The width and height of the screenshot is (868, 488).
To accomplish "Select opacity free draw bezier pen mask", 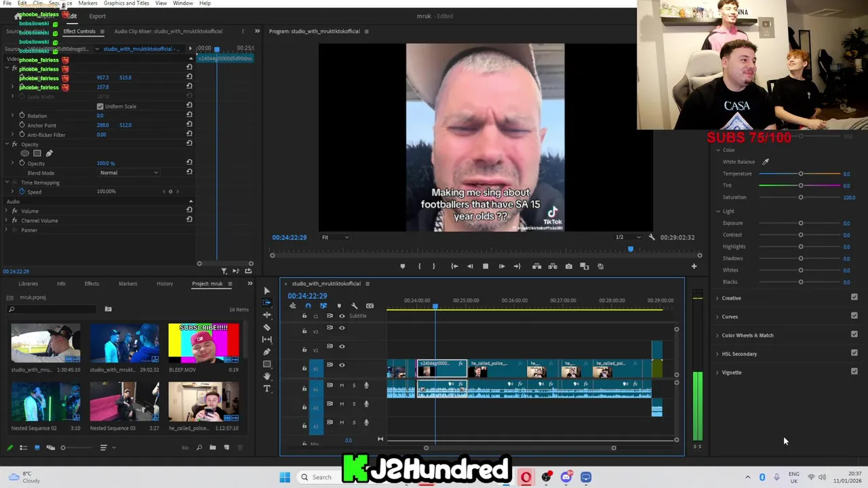I will 49,153.
